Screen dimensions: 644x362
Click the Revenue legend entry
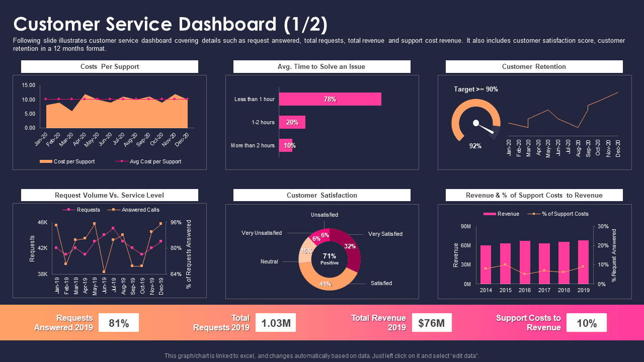[501, 214]
